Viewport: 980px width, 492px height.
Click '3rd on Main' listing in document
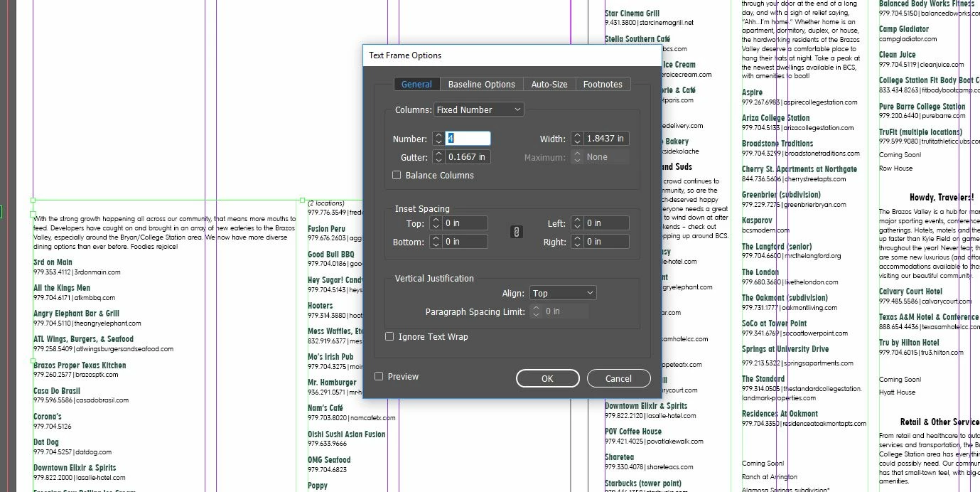pyautogui.click(x=53, y=262)
